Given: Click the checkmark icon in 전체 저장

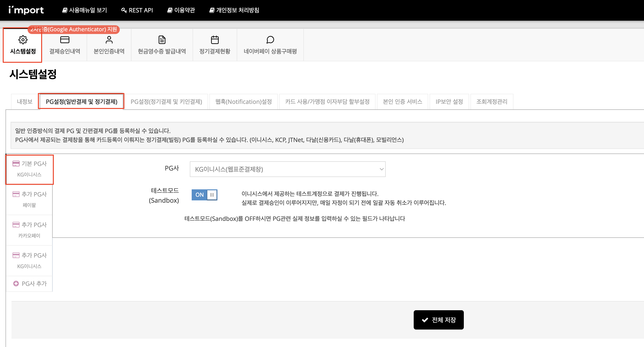Looking at the screenshot, I should [x=425, y=320].
